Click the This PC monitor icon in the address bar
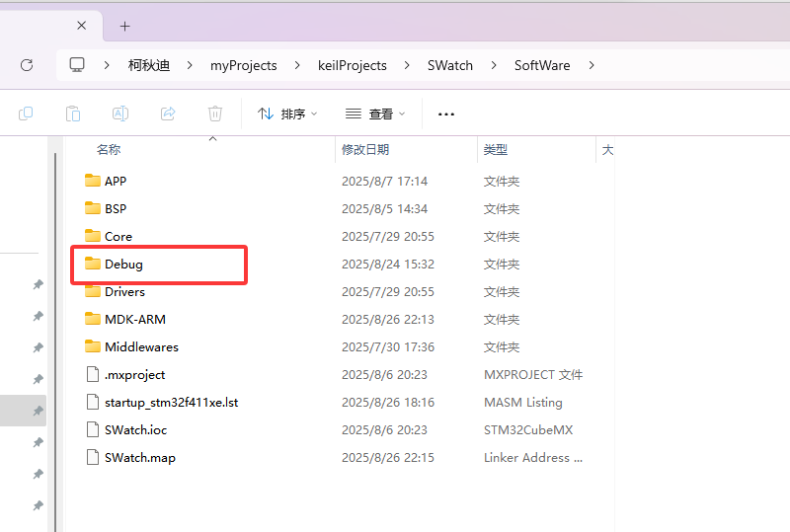790x532 pixels. (77, 65)
